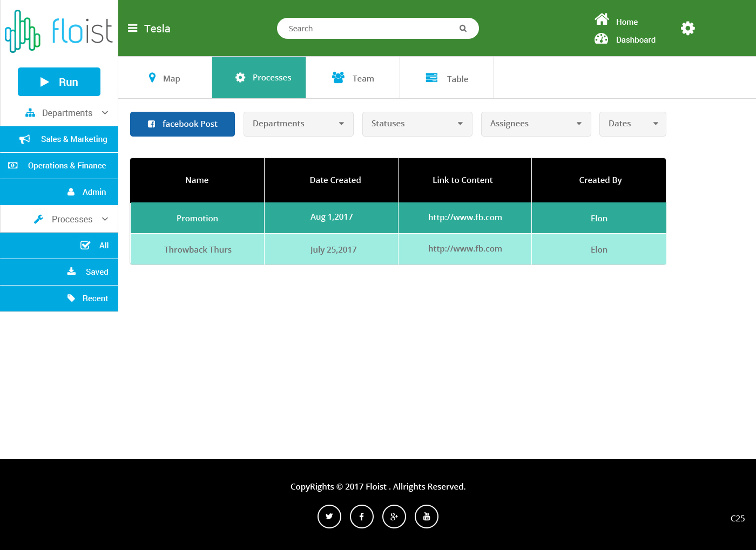Click the hamburger menu icon beside Tesla
756x550 pixels.
pyautogui.click(x=132, y=29)
